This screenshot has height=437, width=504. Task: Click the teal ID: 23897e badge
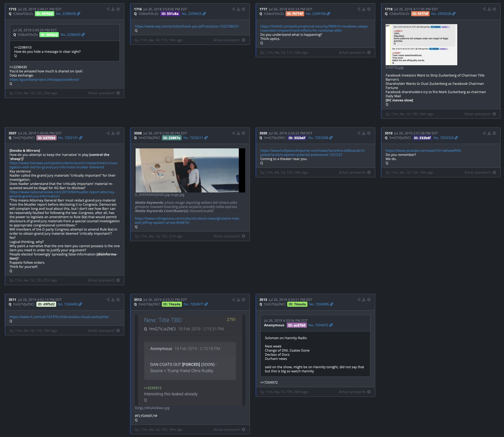(172, 138)
